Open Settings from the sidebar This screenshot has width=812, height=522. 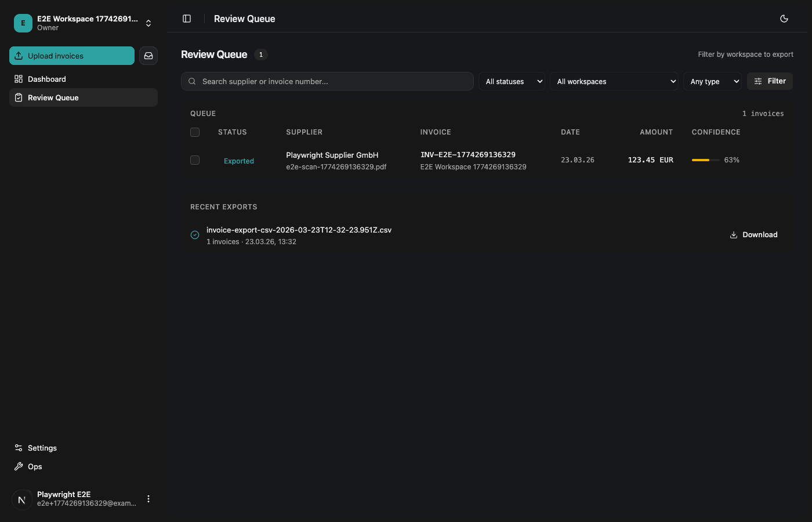point(42,448)
